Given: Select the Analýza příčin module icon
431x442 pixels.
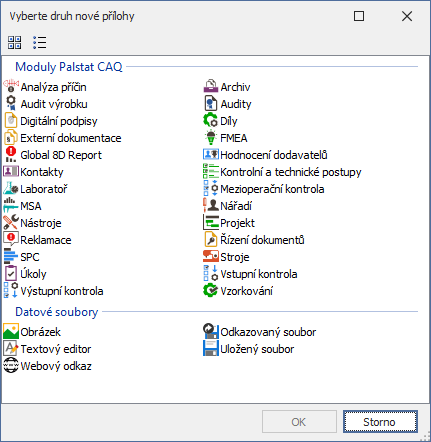Looking at the screenshot, I should click(x=11, y=87).
